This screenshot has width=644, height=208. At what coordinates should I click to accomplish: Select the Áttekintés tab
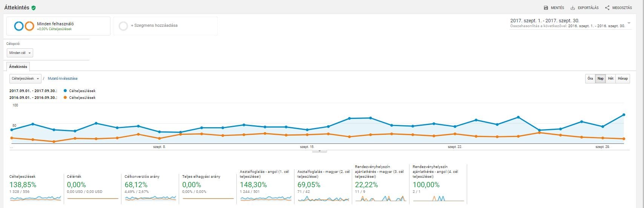coord(18,67)
